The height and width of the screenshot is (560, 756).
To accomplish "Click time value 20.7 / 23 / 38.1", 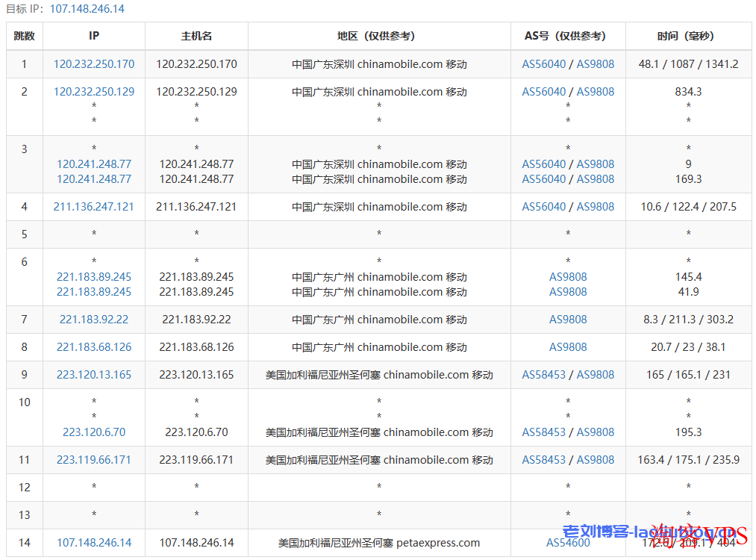I will click(x=688, y=346).
